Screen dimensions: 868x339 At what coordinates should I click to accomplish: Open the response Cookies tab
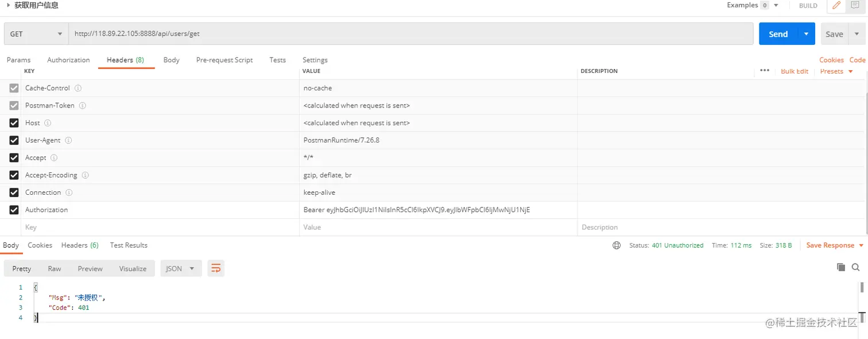pos(40,245)
